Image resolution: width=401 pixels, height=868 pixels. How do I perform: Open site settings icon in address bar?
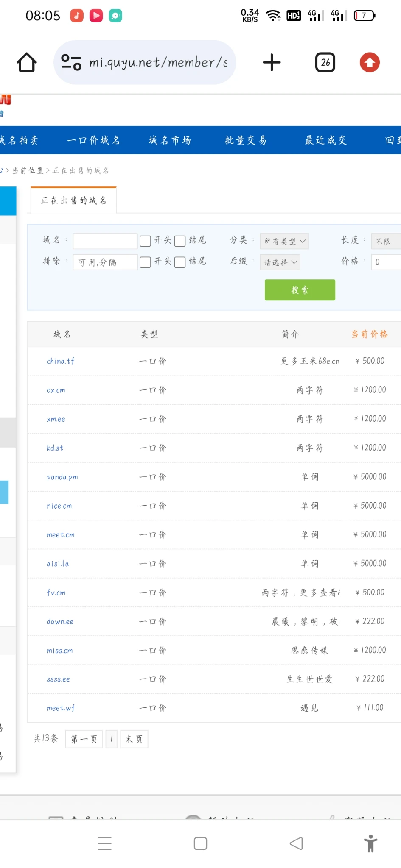point(71,63)
